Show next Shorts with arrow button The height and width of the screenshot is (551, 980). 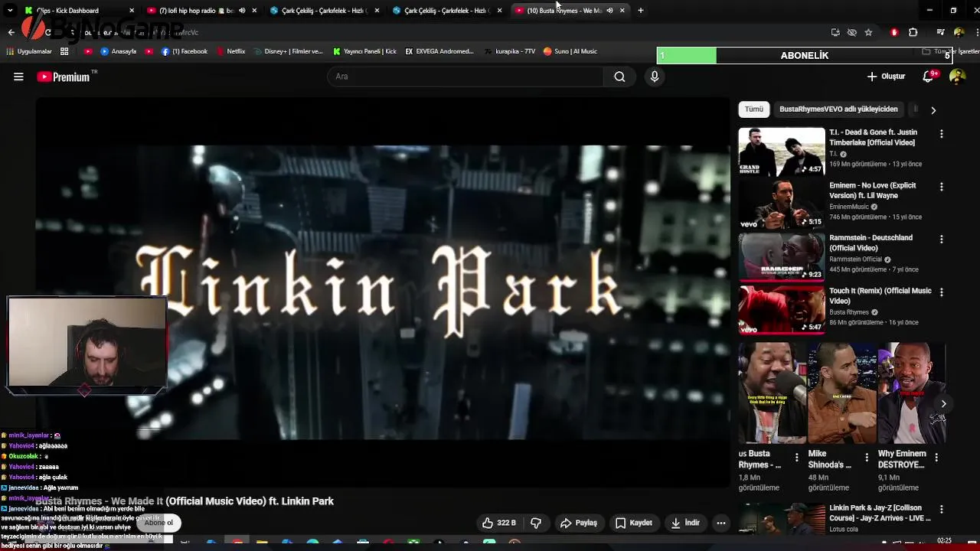[943, 404]
